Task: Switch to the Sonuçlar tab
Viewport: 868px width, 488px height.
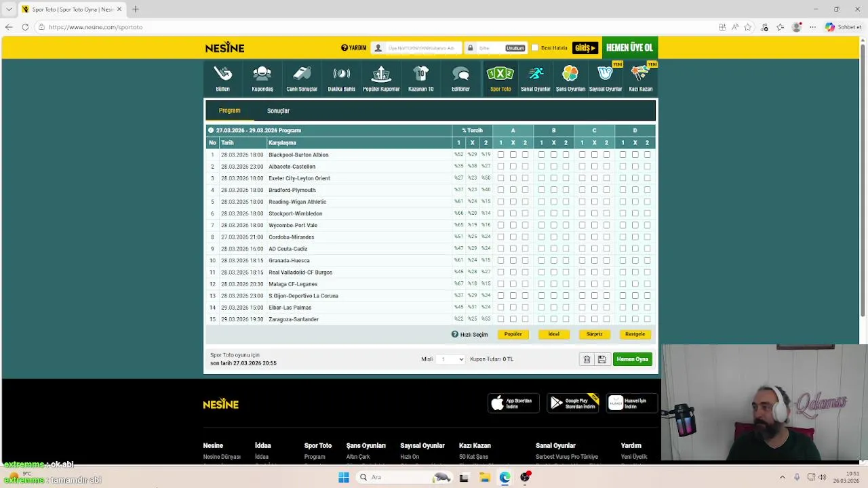Action: click(278, 110)
